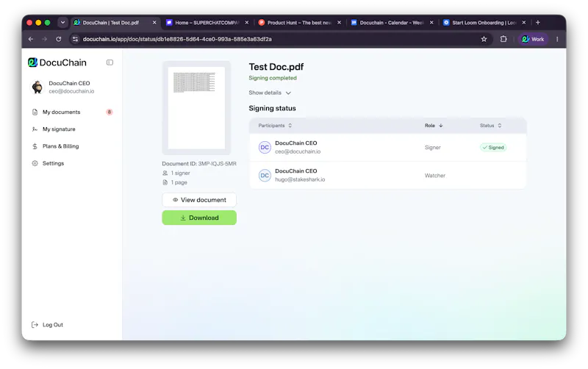Click the Test Doc.pdf title heading
This screenshot has height=369, width=588.
[x=276, y=67]
